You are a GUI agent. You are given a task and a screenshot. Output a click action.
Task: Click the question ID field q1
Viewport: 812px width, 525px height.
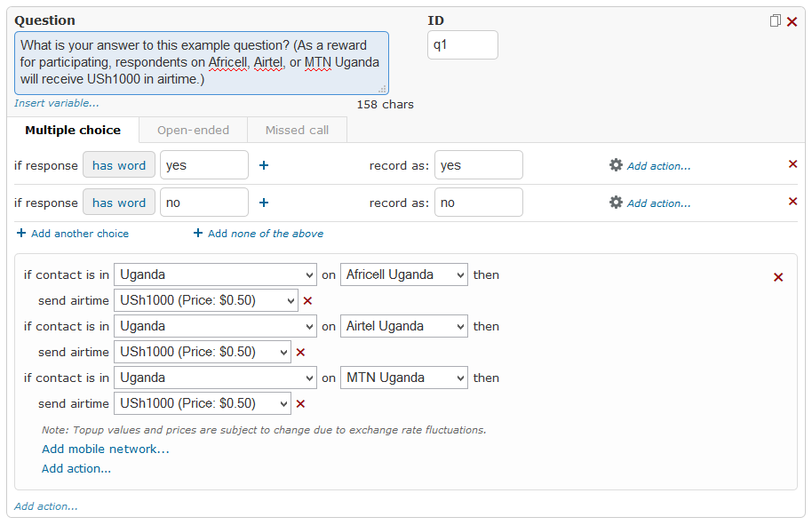click(463, 45)
